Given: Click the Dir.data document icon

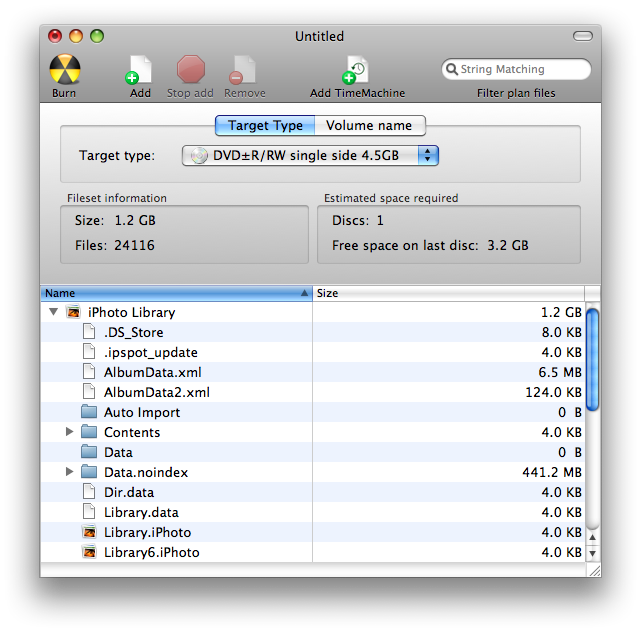Looking at the screenshot, I should pos(89,492).
